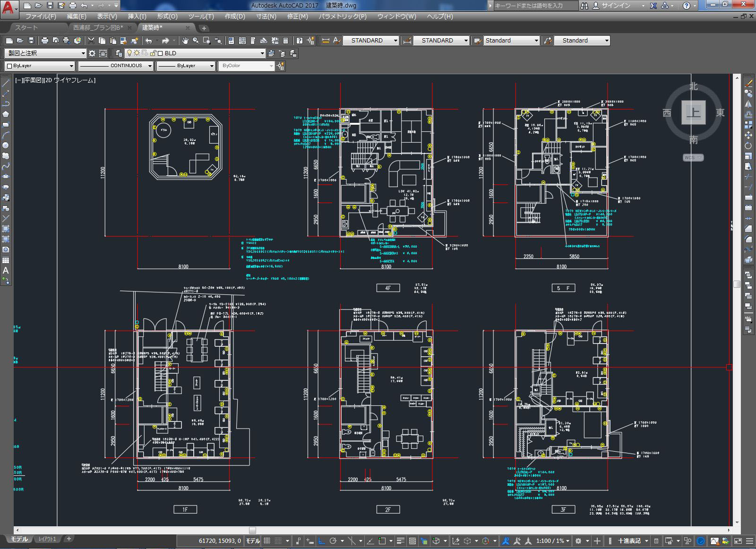This screenshot has height=549, width=756.
Task: Toggle ortho mode on the status bar
Action: tap(320, 541)
